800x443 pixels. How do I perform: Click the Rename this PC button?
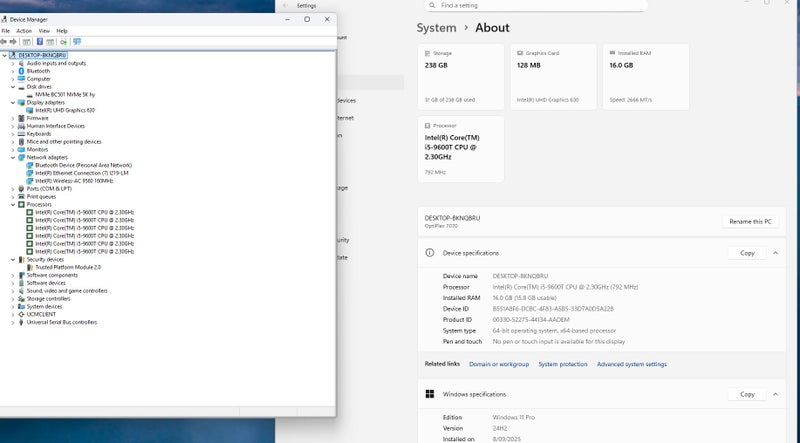(750, 221)
